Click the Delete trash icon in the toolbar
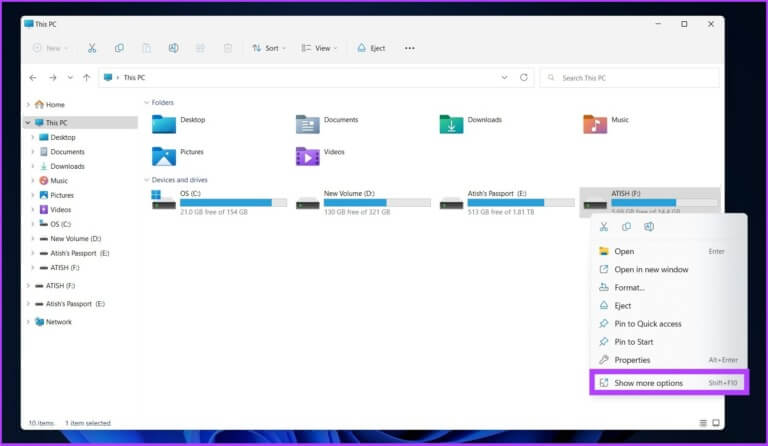768x446 pixels. point(228,48)
